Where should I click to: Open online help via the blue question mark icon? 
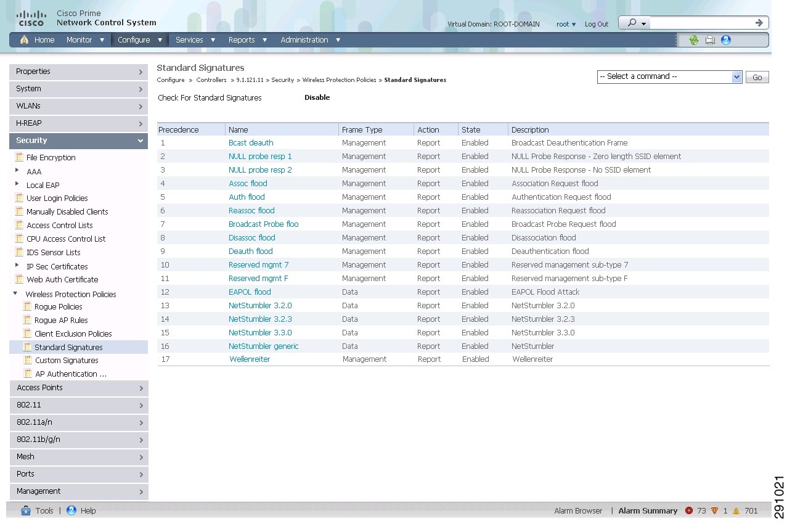point(725,39)
